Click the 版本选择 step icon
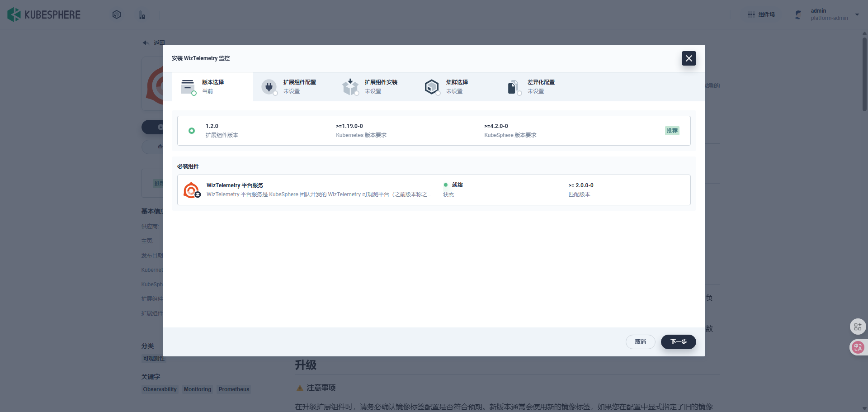This screenshot has width=868, height=412. [x=188, y=86]
